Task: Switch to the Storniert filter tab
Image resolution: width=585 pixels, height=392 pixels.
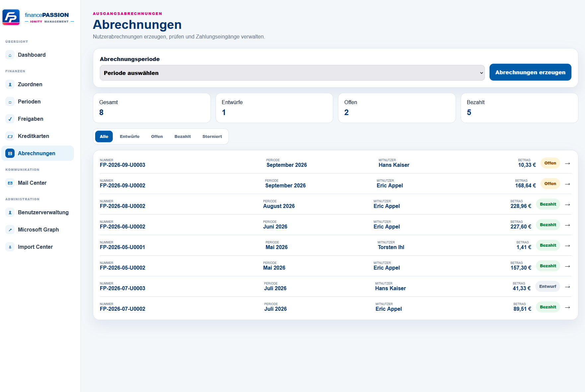Action: (212, 137)
